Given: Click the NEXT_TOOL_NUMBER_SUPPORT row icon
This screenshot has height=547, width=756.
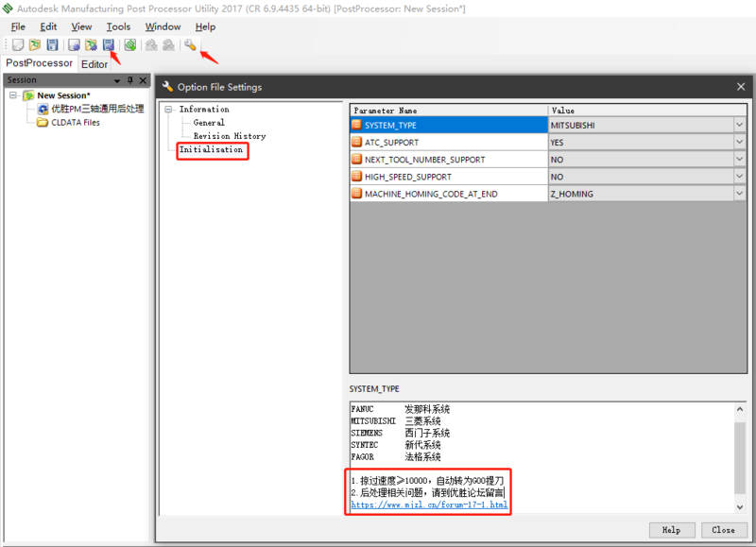Looking at the screenshot, I should tap(357, 159).
